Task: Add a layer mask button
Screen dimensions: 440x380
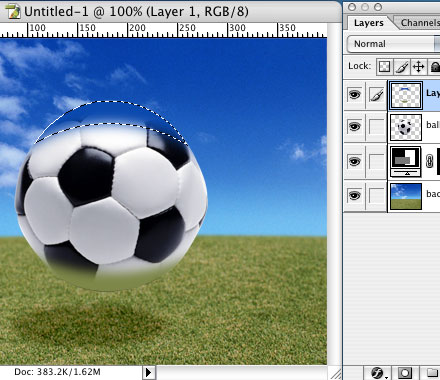Action: (x=404, y=372)
